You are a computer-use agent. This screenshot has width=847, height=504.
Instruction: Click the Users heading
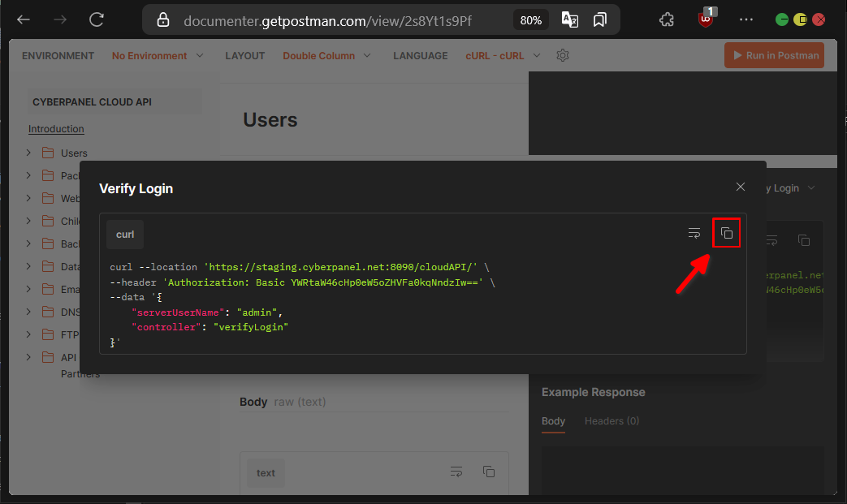click(270, 120)
